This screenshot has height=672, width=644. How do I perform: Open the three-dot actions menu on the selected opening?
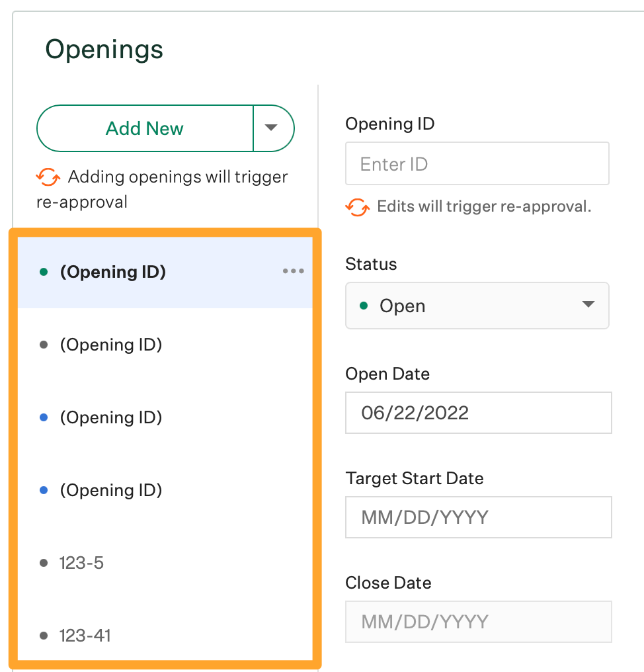293,271
